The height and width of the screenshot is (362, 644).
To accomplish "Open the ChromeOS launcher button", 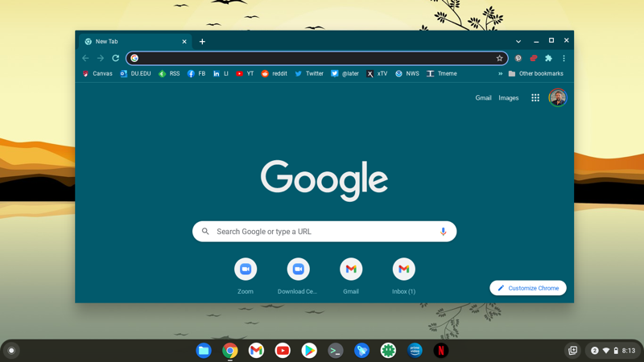I will (11, 351).
